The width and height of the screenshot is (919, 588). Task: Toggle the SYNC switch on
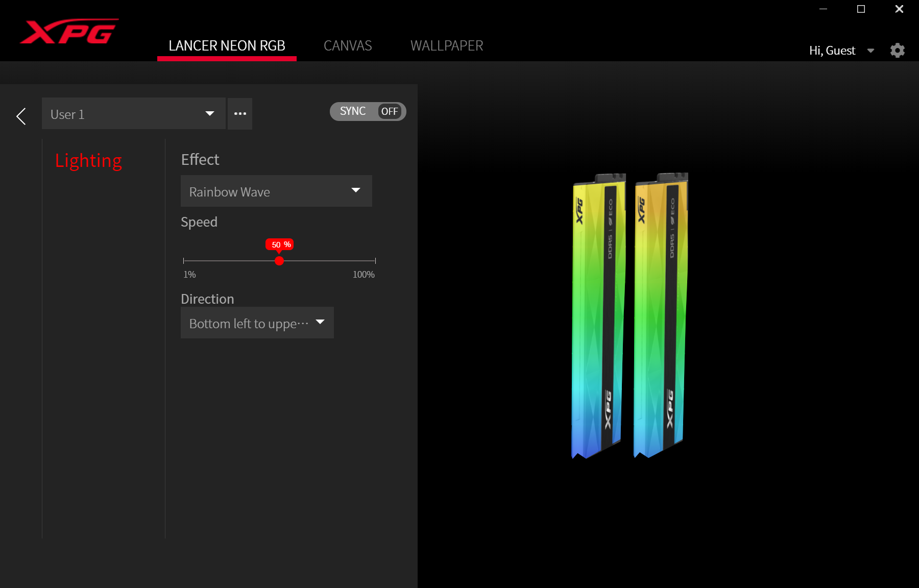(x=368, y=111)
